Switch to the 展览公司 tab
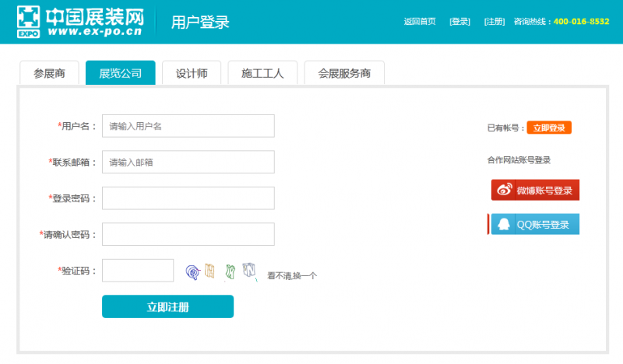Image resolution: width=623 pixels, height=364 pixels. tap(120, 74)
